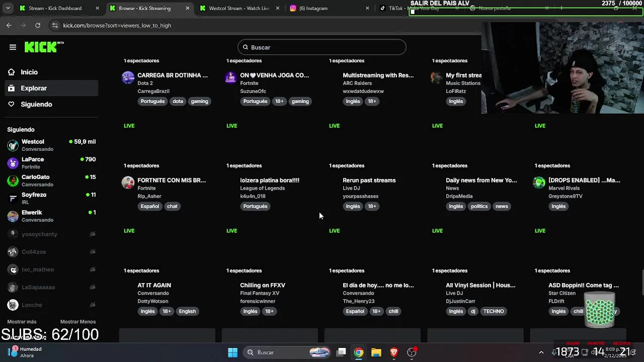Open channel name DjJustinCarr
This screenshot has height=362, width=644.
[x=460, y=302]
